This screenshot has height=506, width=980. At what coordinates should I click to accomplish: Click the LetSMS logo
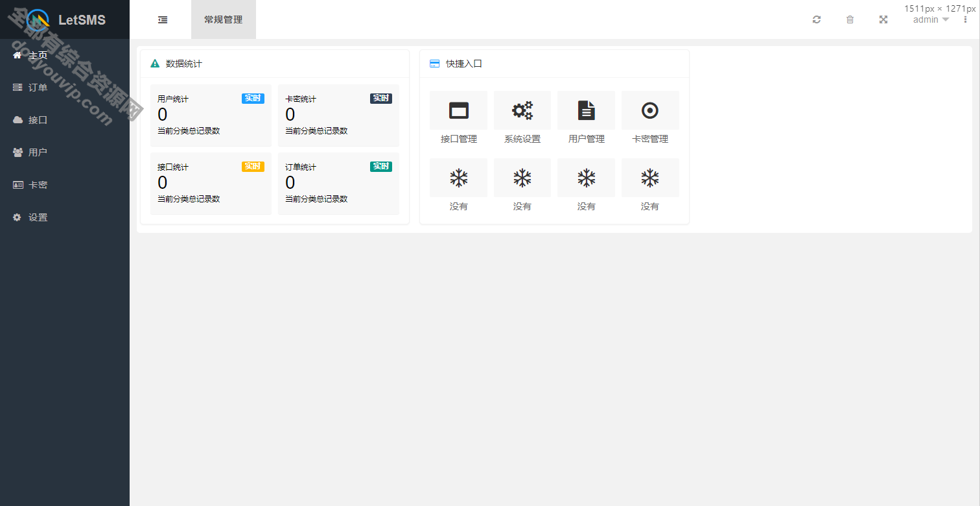38,19
